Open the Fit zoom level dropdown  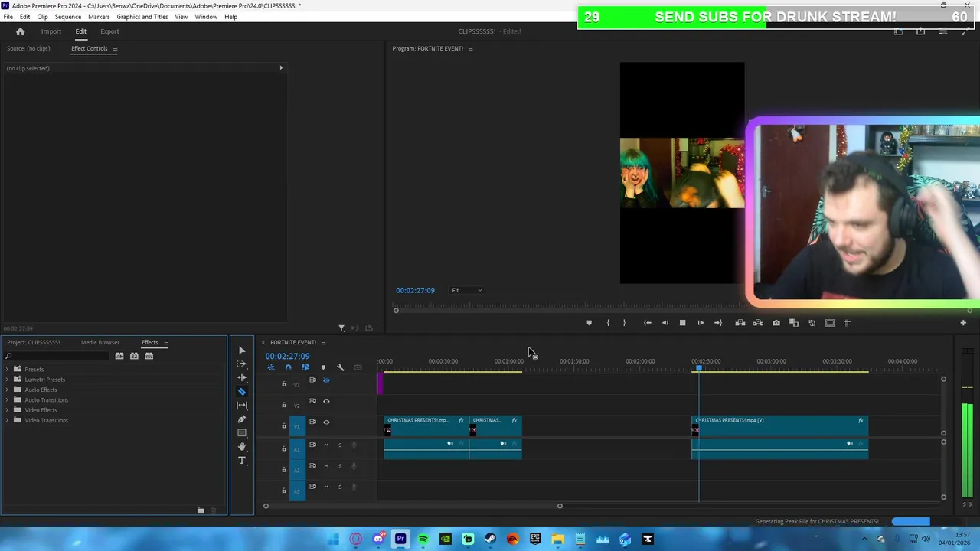[466, 290]
